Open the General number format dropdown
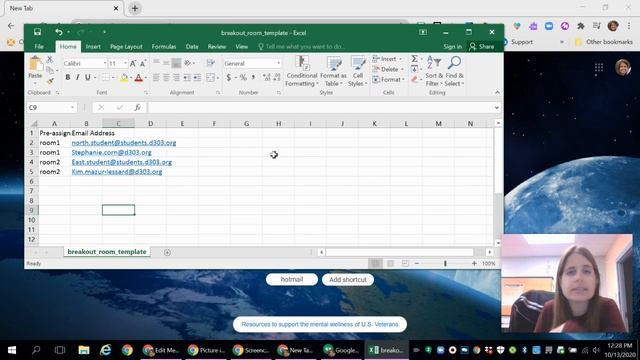 tap(278, 64)
